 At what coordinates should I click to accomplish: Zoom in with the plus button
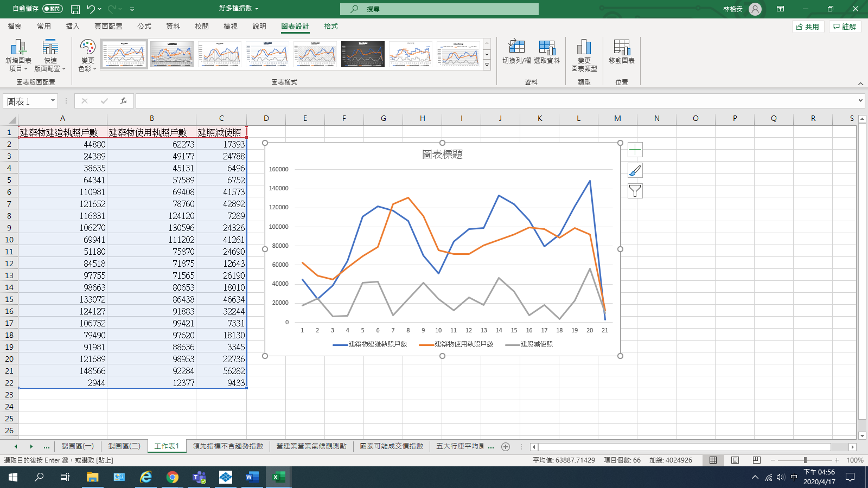[837, 460]
